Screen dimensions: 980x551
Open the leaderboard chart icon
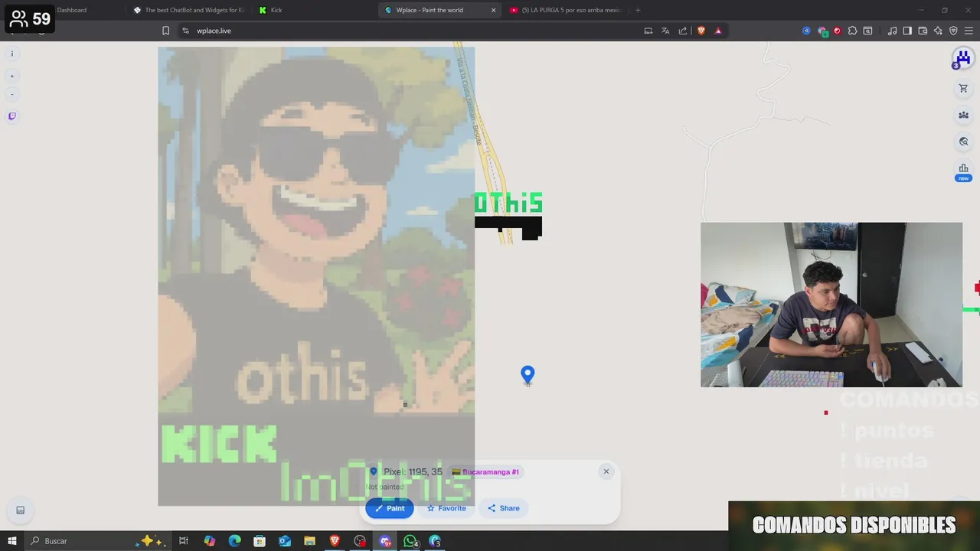[963, 168]
